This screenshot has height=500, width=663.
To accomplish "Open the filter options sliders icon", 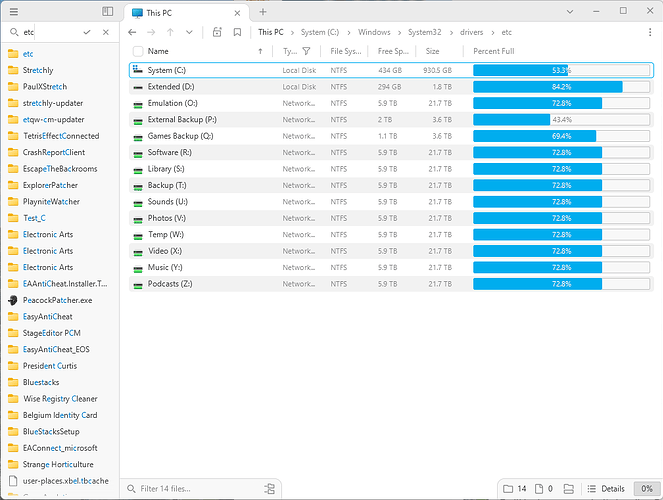I will click(269, 489).
